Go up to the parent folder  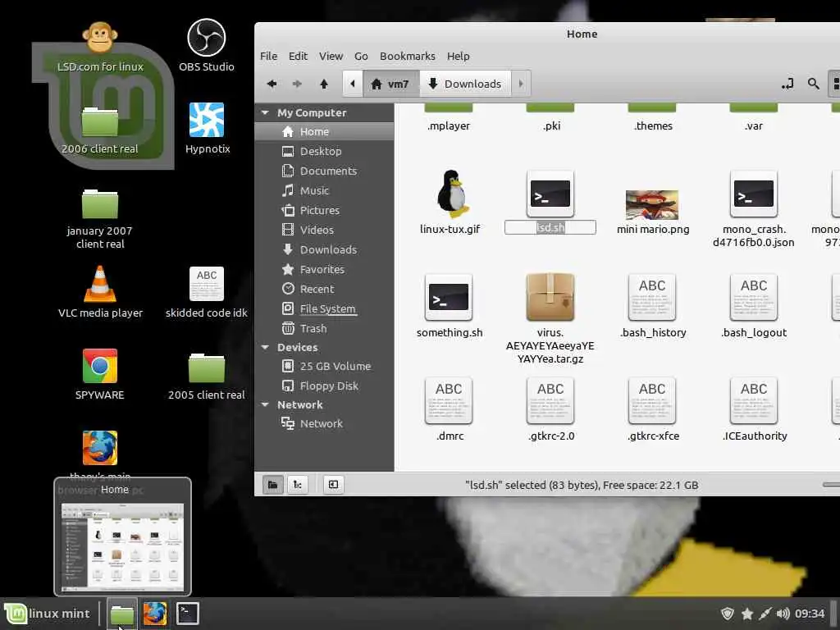323,84
